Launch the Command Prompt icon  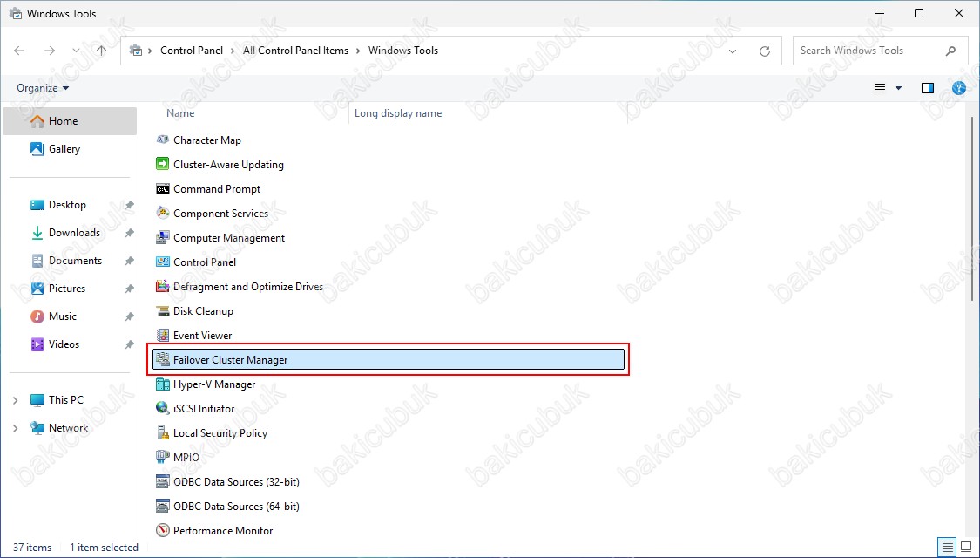click(163, 189)
